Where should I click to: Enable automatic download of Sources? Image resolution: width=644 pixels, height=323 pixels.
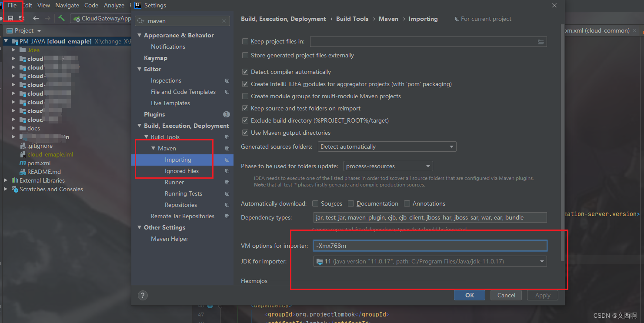pyautogui.click(x=315, y=203)
